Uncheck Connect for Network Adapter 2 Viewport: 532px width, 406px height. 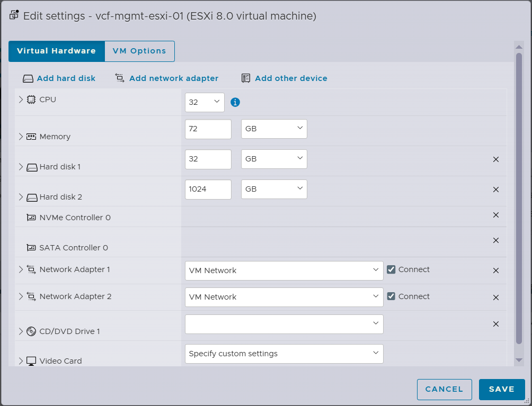pos(391,296)
